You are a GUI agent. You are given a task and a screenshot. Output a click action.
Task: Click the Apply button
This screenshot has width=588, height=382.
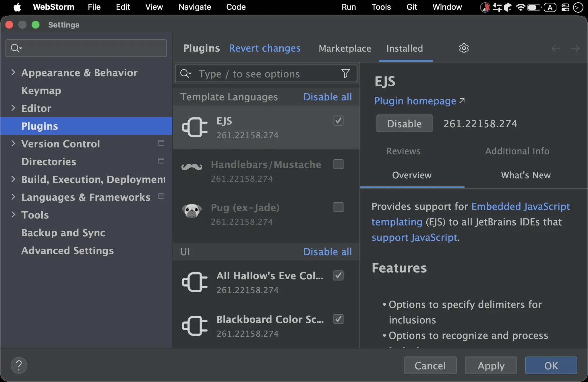click(491, 366)
